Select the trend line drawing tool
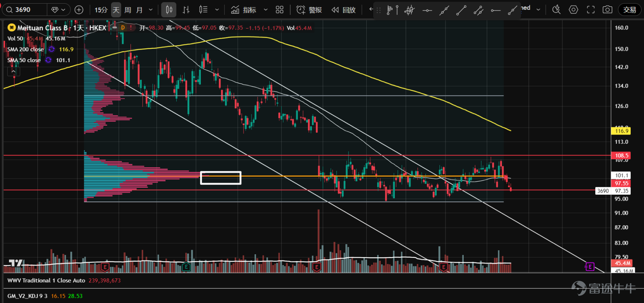 pyautogui.click(x=461, y=10)
